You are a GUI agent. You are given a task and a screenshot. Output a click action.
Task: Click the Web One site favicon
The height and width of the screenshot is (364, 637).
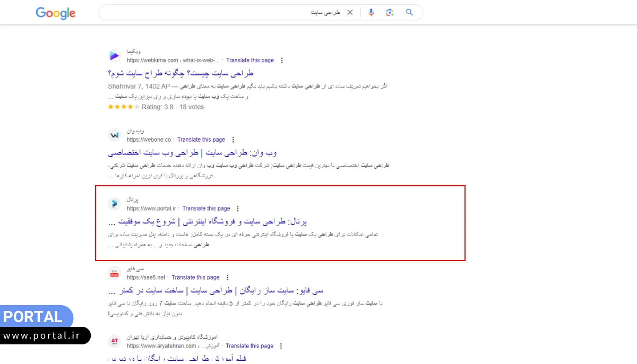click(x=114, y=135)
